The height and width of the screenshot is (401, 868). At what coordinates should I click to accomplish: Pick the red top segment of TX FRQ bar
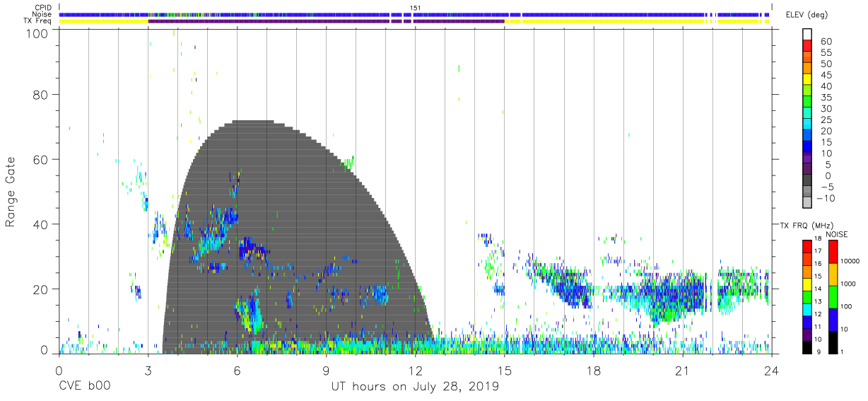pyautogui.click(x=808, y=247)
